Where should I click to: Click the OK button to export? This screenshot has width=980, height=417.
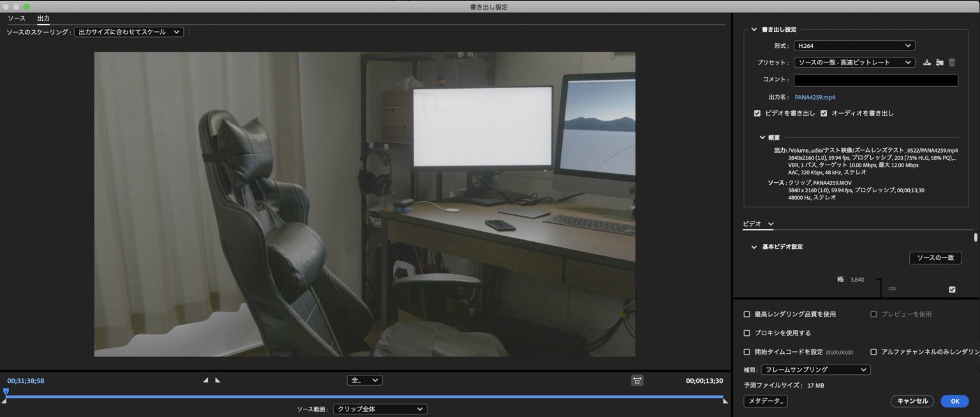pos(954,401)
